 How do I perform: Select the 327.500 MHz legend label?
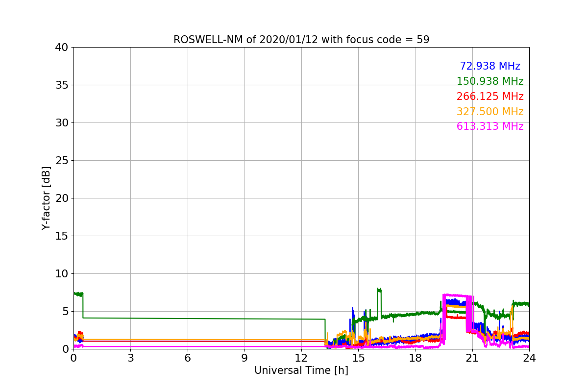point(490,112)
